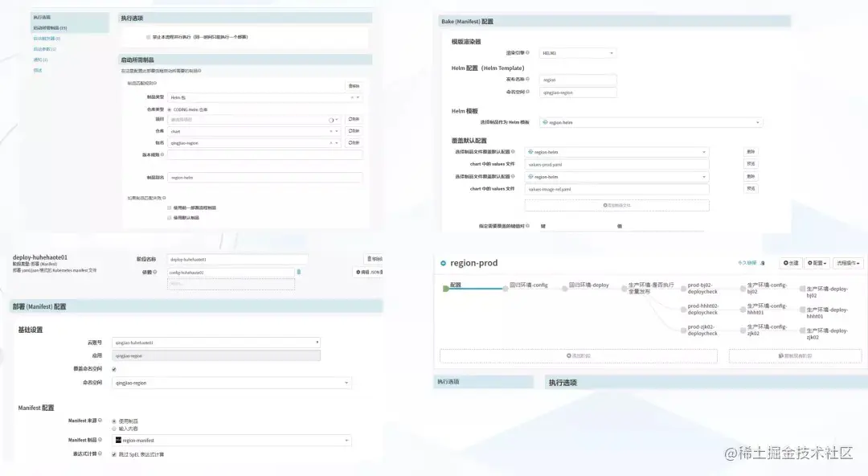Open the second 覆盖默认配置 region-helm dropdown
This screenshot has width=868, height=476.
[616, 177]
